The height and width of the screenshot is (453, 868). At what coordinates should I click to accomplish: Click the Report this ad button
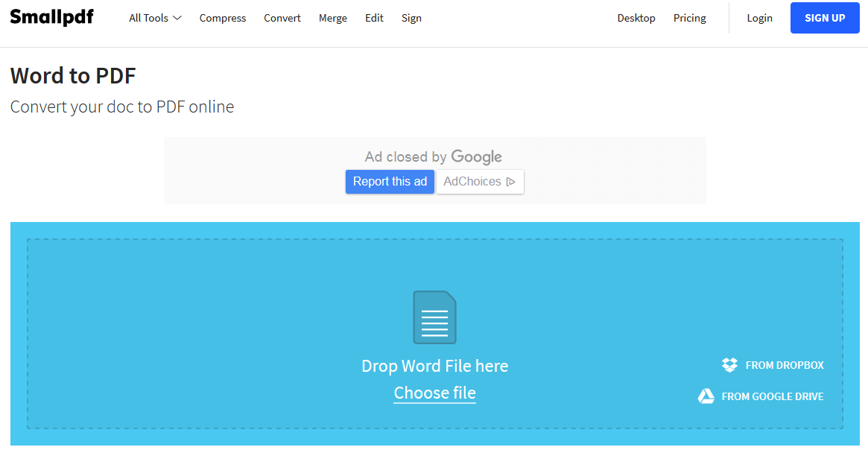click(390, 182)
